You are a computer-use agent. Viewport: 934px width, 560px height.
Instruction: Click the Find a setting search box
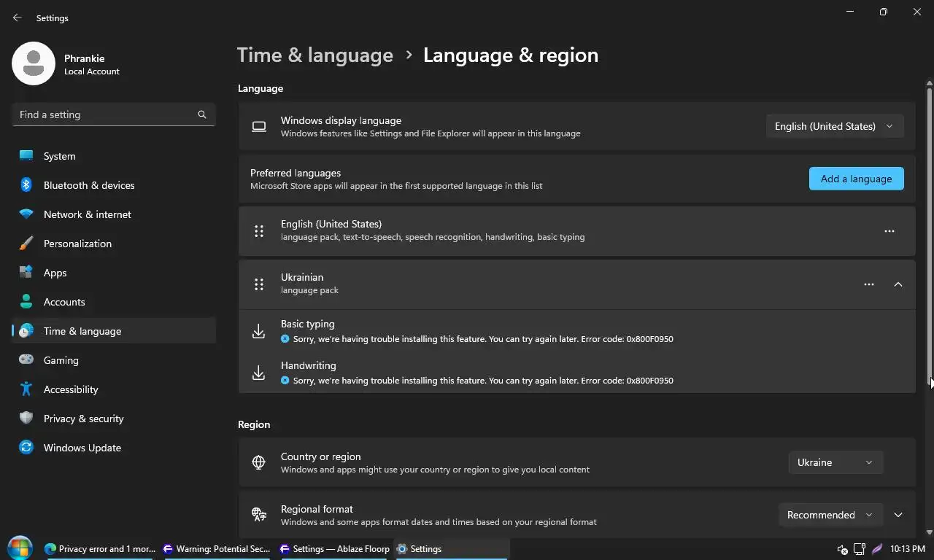click(x=106, y=114)
